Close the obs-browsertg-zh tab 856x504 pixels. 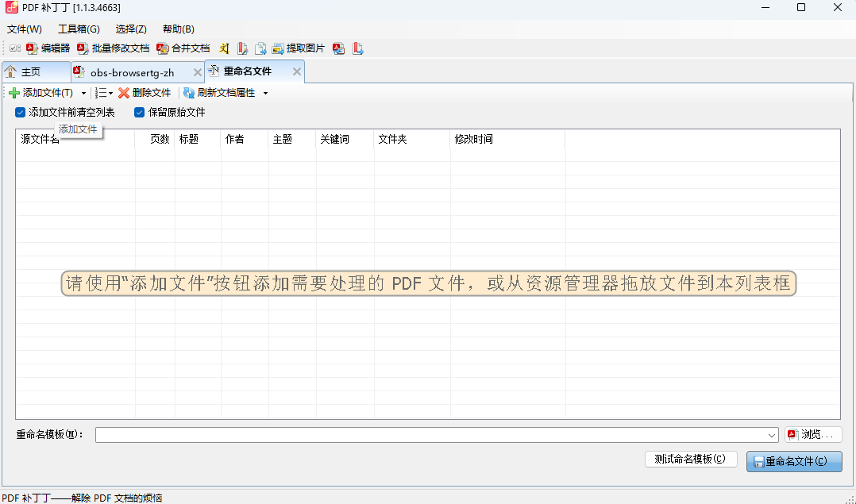pos(197,72)
